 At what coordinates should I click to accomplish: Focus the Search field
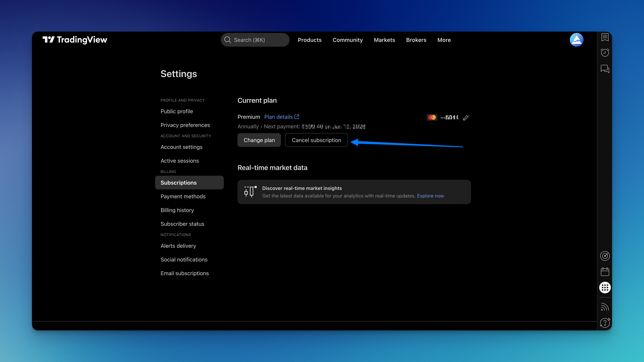(x=255, y=40)
